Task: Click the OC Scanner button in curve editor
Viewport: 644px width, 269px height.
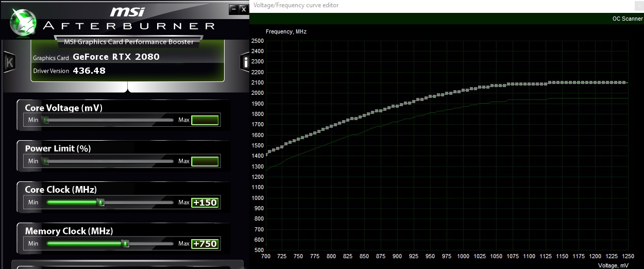Action: [627, 19]
